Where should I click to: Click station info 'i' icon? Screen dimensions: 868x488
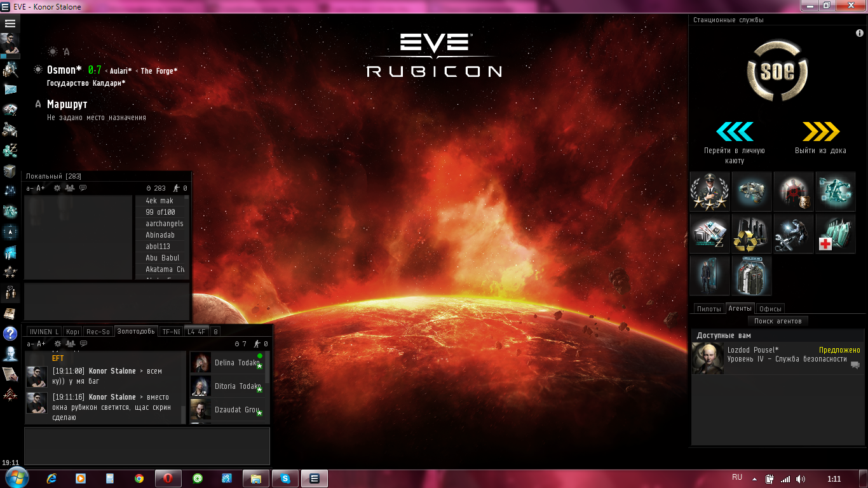(x=860, y=33)
